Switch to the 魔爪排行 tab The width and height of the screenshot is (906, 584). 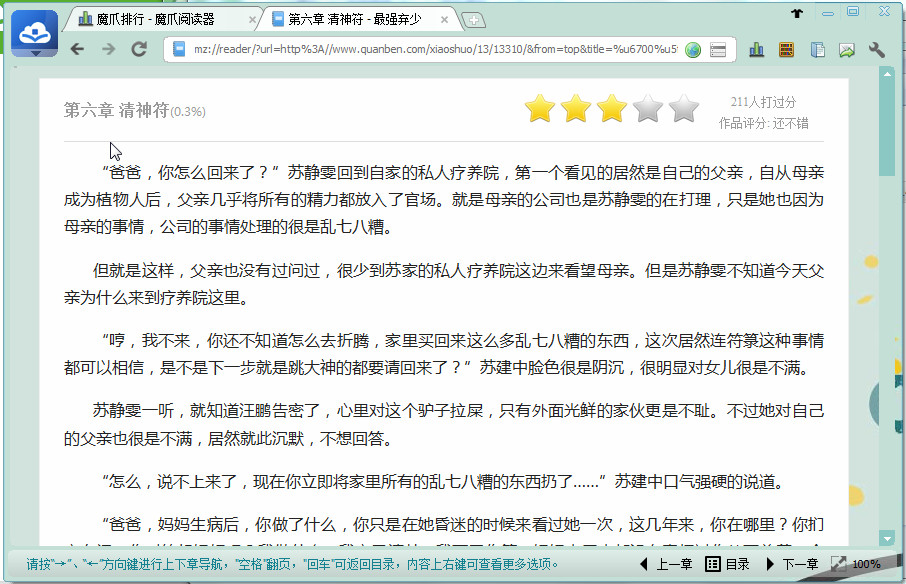[x=160, y=19]
